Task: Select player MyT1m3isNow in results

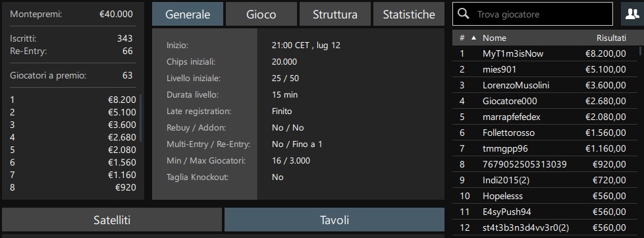Action: pyautogui.click(x=545, y=53)
